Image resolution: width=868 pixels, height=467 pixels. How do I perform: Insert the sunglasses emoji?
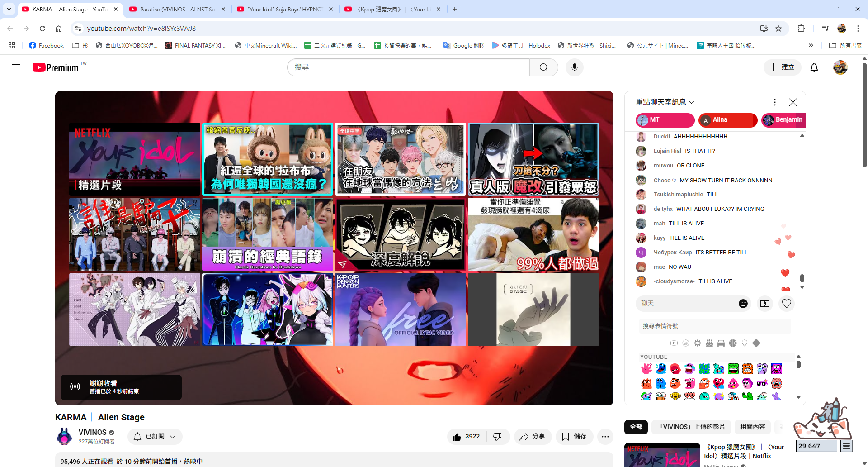coord(762,383)
